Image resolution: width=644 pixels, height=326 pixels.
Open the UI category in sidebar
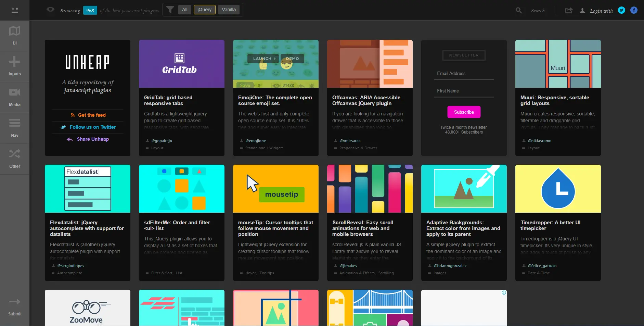(x=15, y=36)
